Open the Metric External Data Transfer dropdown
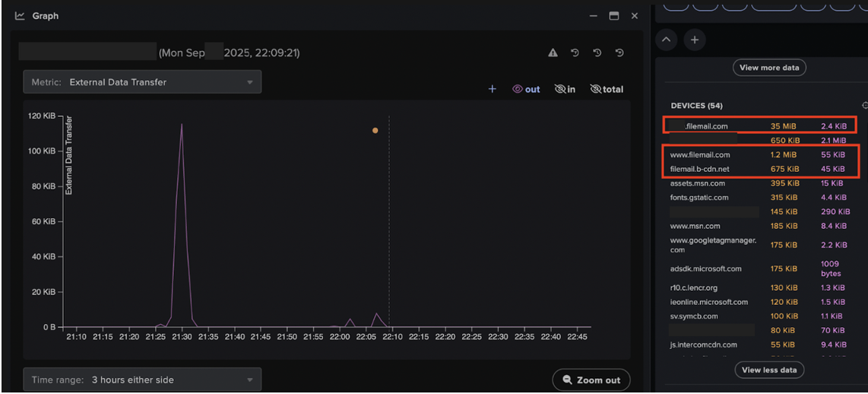Image resolution: width=868 pixels, height=394 pixels. [142, 82]
